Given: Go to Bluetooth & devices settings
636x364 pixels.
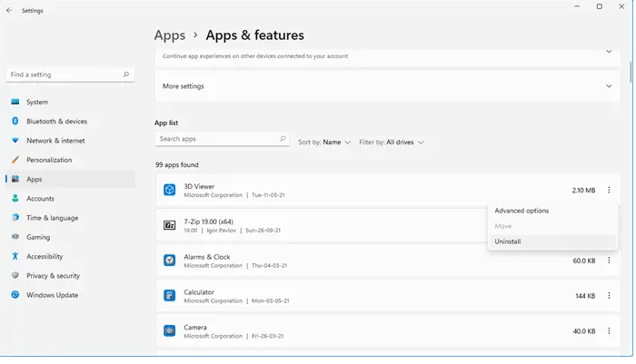Looking at the screenshot, I should (x=71, y=122).
